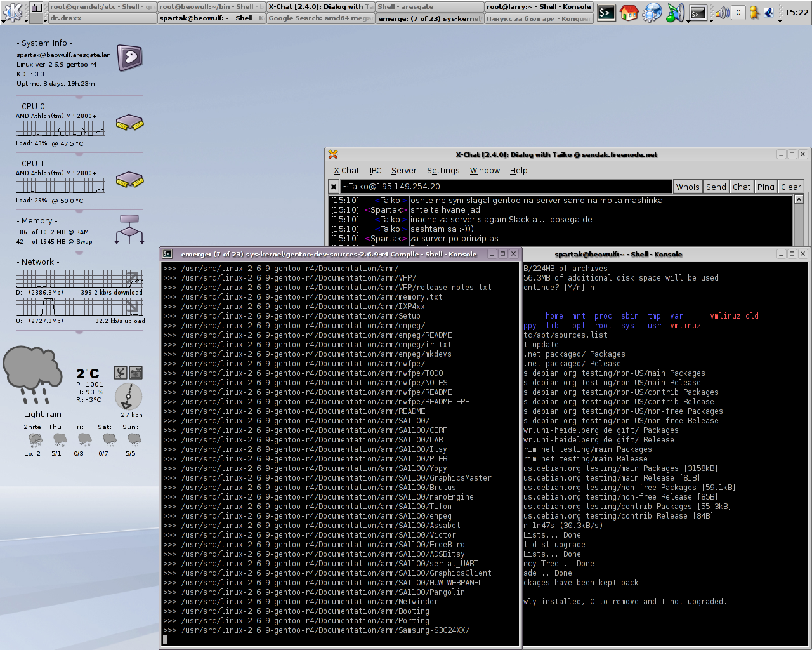This screenshot has height=650, width=812.
Task: Click the window list icon beside K menu
Action: 37,8
